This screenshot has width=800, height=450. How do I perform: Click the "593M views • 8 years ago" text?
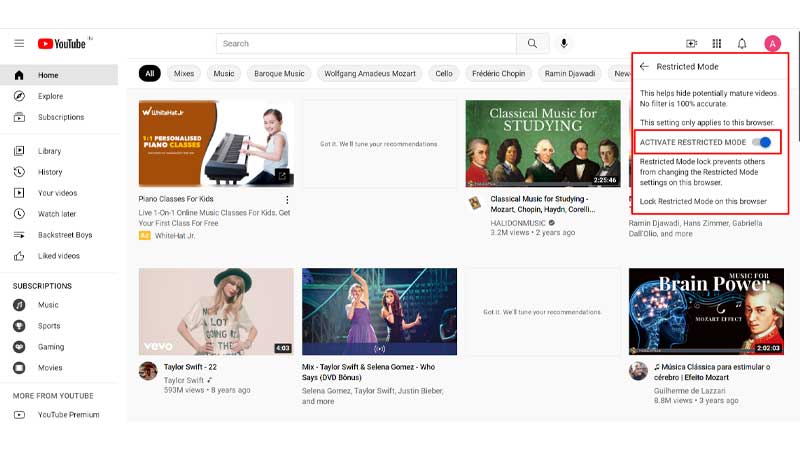(207, 390)
